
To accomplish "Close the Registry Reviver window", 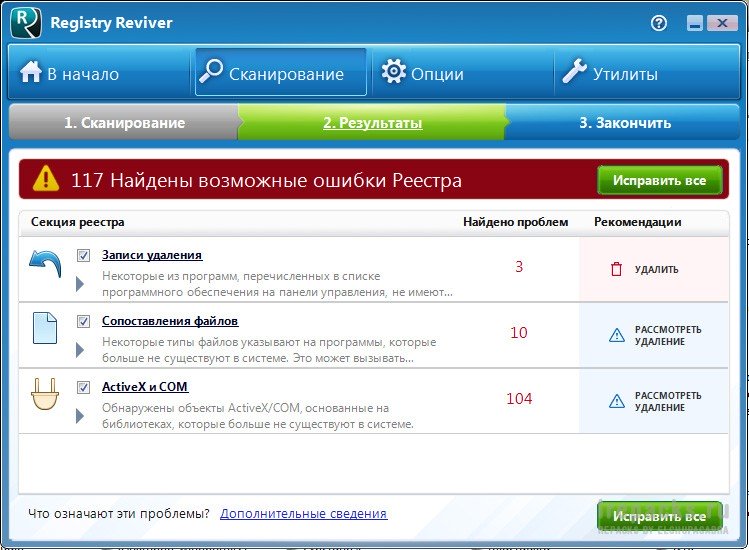I will [x=722, y=23].
